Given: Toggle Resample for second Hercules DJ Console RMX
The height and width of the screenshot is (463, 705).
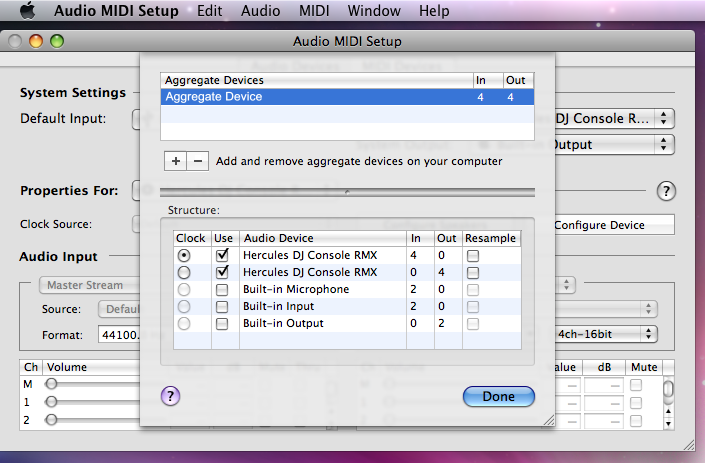Looking at the screenshot, I should pyautogui.click(x=473, y=273).
